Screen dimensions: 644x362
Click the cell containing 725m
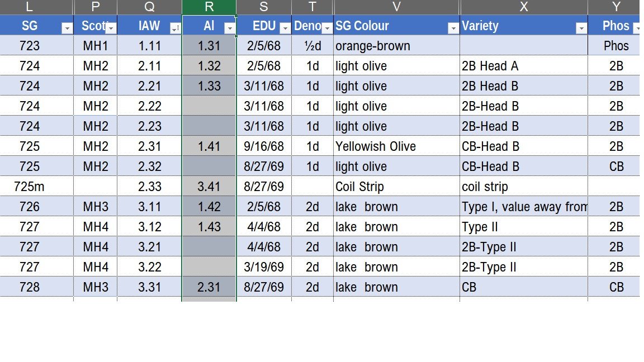[30, 187]
